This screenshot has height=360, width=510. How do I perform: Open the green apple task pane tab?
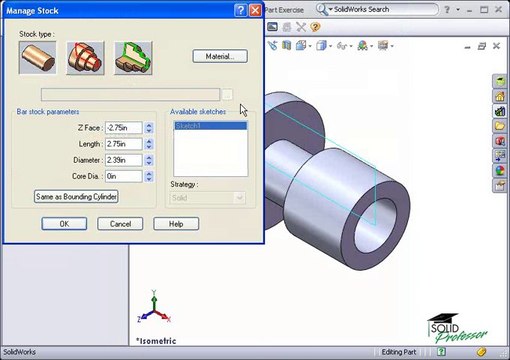(500, 82)
